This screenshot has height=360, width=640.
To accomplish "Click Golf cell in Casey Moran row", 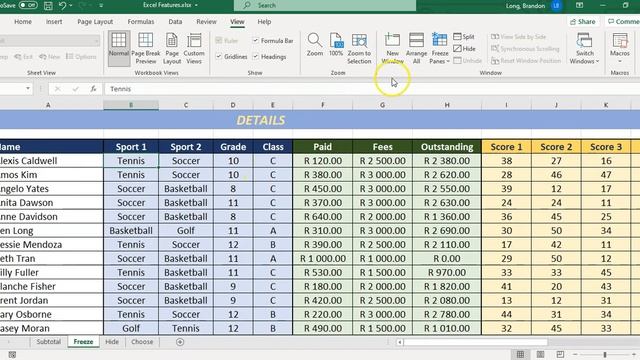I will pyautogui.click(x=131, y=328).
